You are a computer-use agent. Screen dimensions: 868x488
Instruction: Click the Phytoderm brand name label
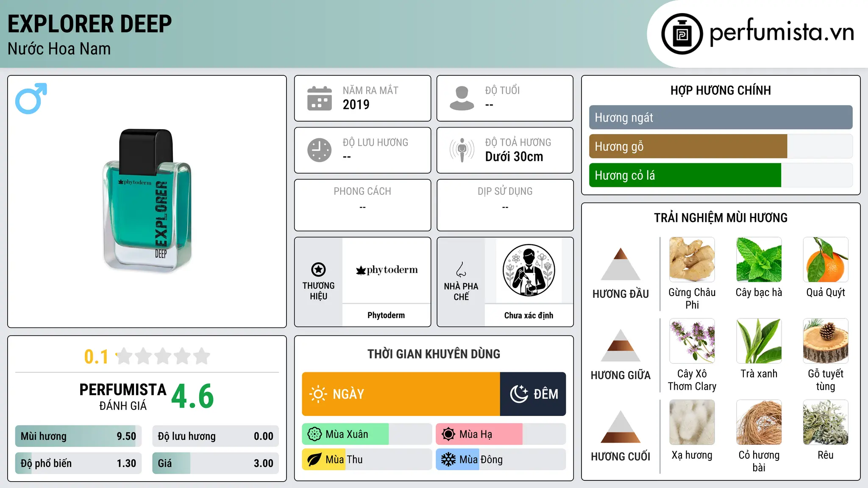point(386,315)
